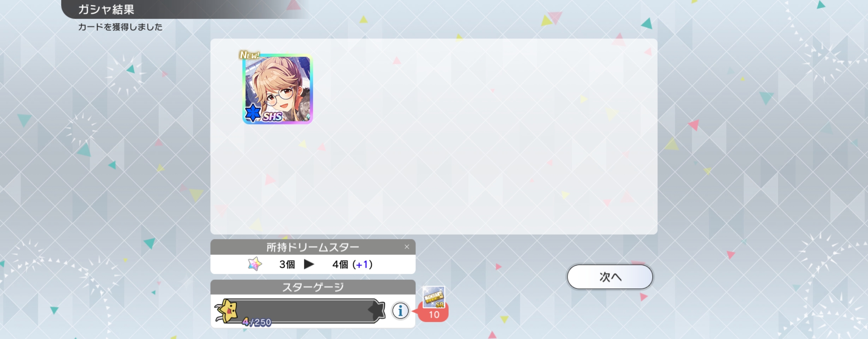868x339 pixels.
Task: Click the スターゲージ header
Action: pyautogui.click(x=313, y=287)
